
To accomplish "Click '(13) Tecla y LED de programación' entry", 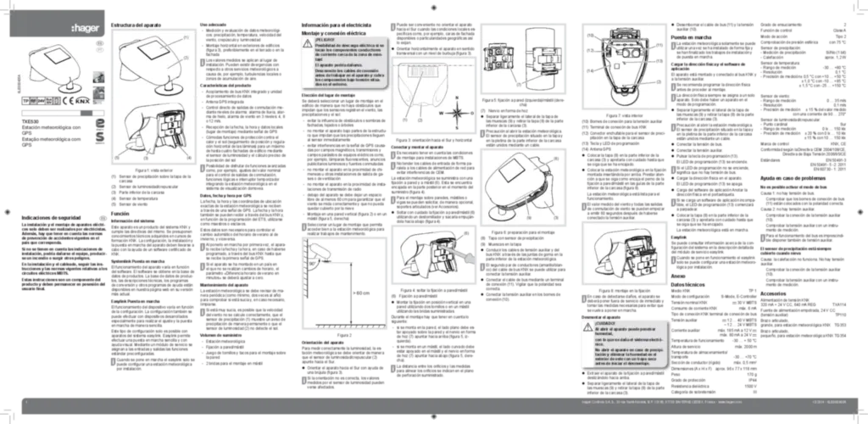I will point(610,142).
